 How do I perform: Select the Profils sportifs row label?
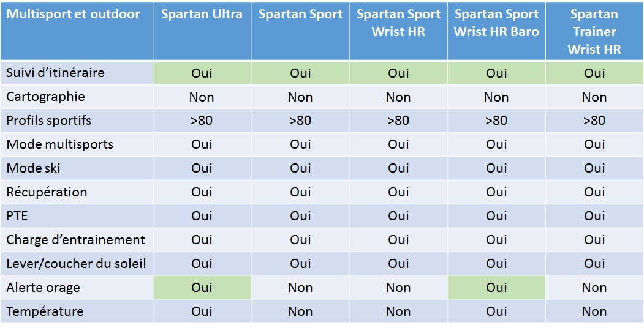48,121
